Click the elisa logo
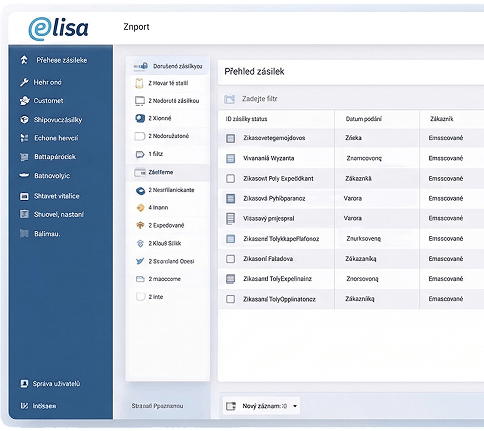484x431 pixels. tap(58, 28)
